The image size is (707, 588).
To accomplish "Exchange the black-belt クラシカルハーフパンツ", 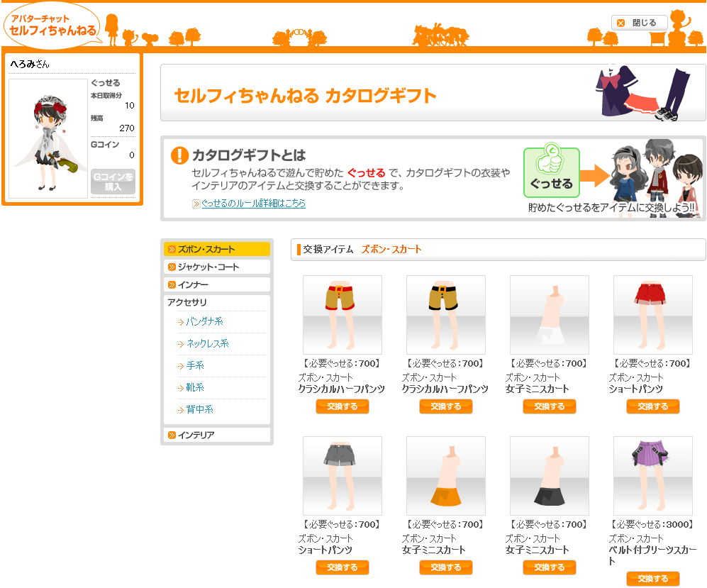I will (446, 406).
